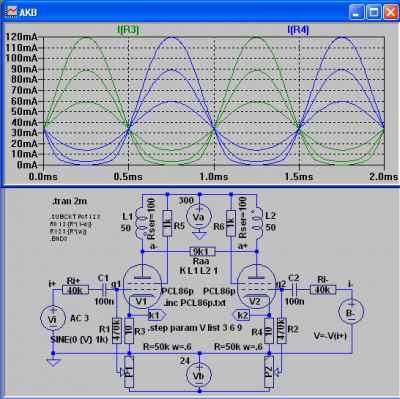
Task: Click the 0mA y-axis label
Action: 27,165
